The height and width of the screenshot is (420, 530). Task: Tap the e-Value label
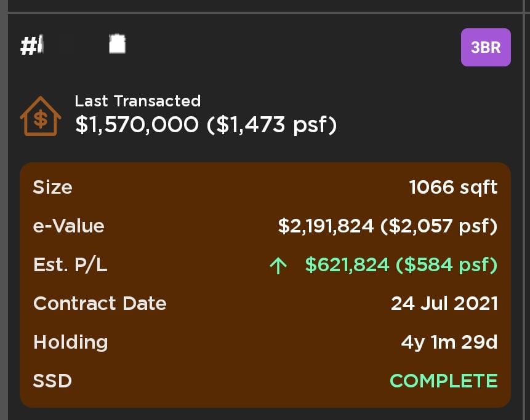click(x=69, y=226)
